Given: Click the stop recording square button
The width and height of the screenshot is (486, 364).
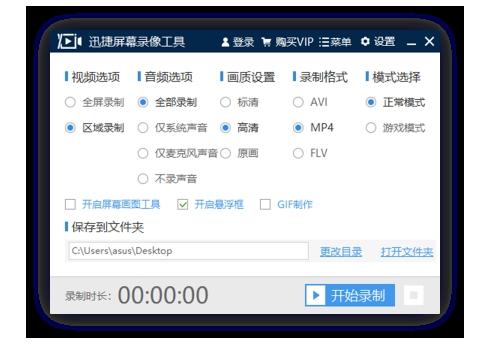Looking at the screenshot, I should pyautogui.click(x=414, y=295).
